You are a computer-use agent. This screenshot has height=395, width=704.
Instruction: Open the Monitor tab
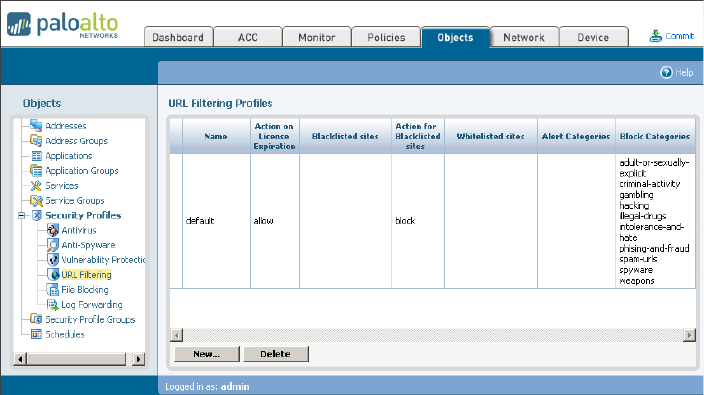[x=317, y=37]
